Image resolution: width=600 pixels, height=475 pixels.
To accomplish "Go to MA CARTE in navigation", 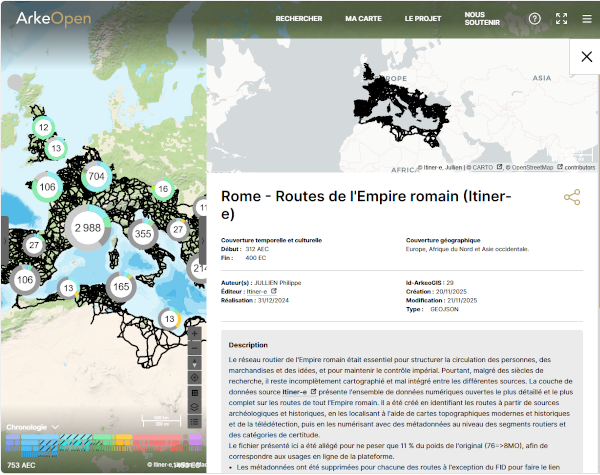I will coord(364,19).
